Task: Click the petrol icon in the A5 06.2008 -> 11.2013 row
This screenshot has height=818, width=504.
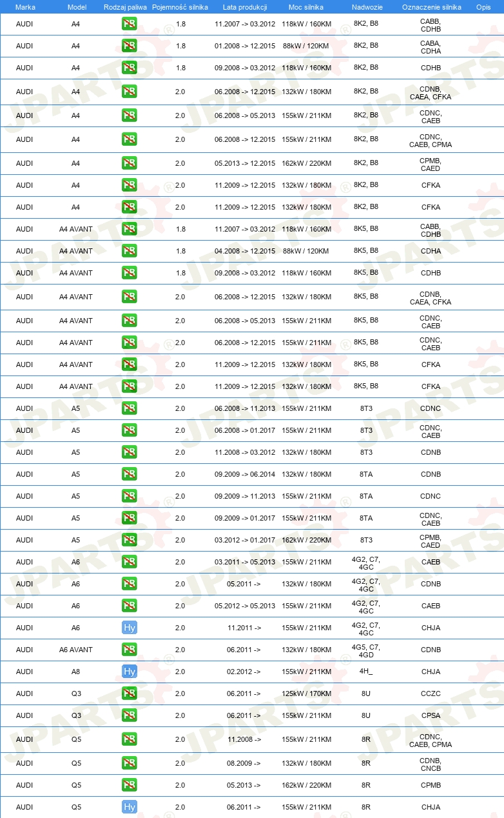Action: (x=130, y=408)
